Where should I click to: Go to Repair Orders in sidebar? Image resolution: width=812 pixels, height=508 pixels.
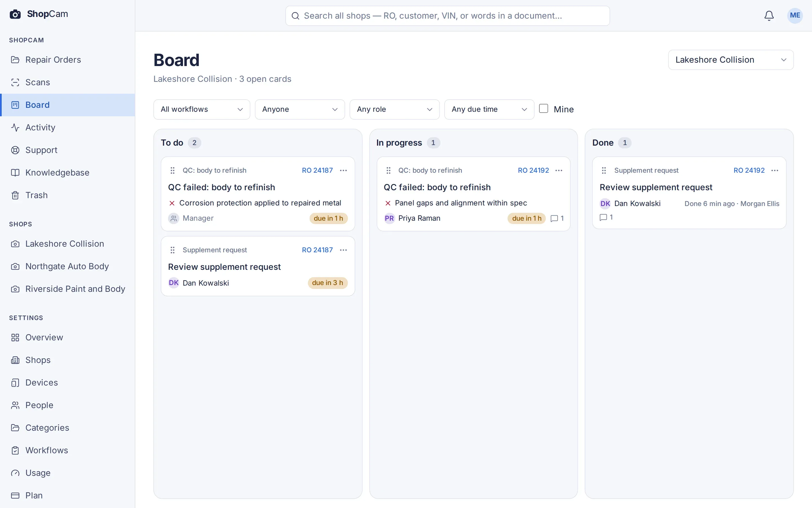point(67,60)
